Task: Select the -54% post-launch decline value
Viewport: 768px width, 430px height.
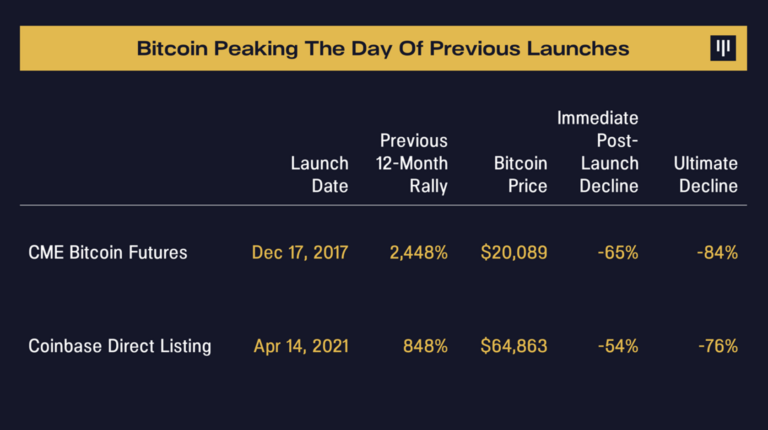Action: coord(617,346)
